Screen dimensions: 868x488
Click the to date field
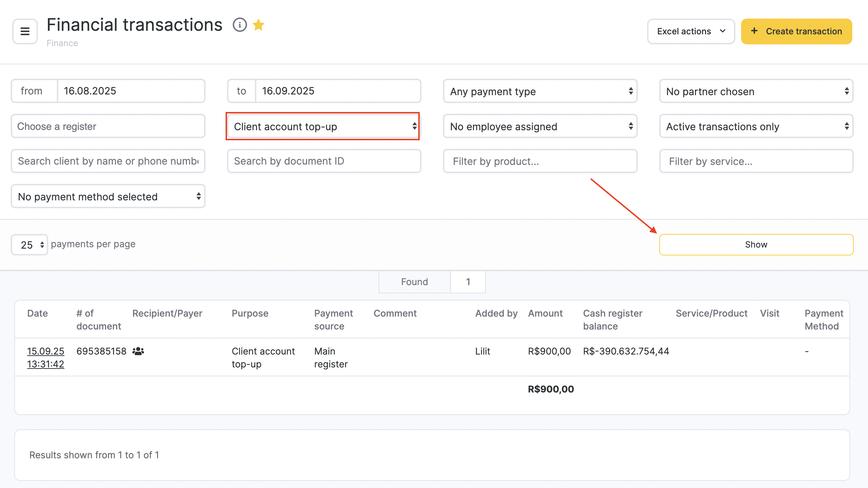coord(337,91)
